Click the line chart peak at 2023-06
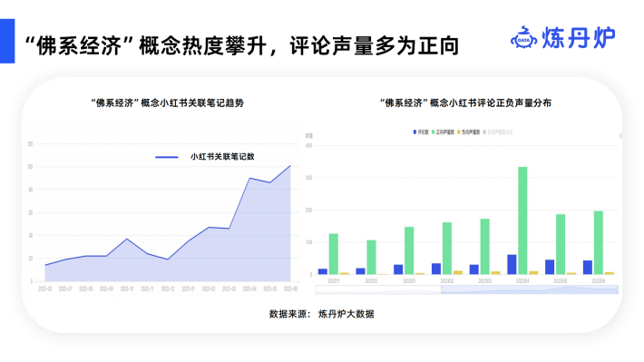Screen dimensions: 644x362 point(290,166)
